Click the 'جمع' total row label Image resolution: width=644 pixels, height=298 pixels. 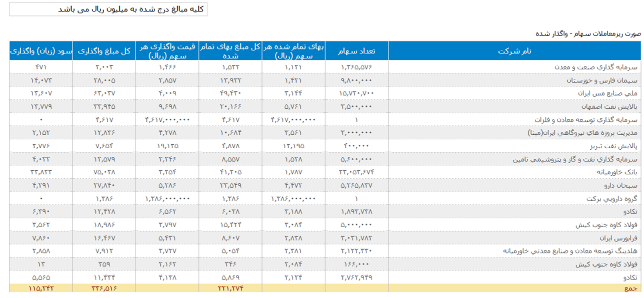tap(632, 288)
